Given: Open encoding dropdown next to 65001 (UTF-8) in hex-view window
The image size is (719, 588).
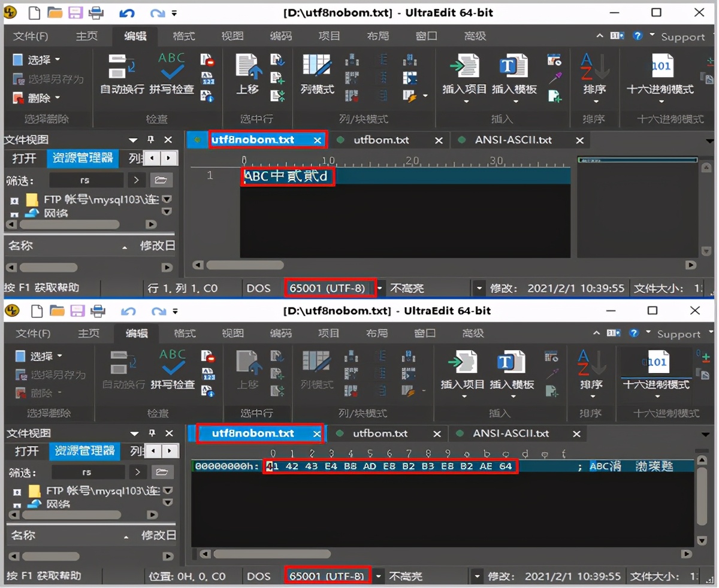Looking at the screenshot, I should click(378, 577).
